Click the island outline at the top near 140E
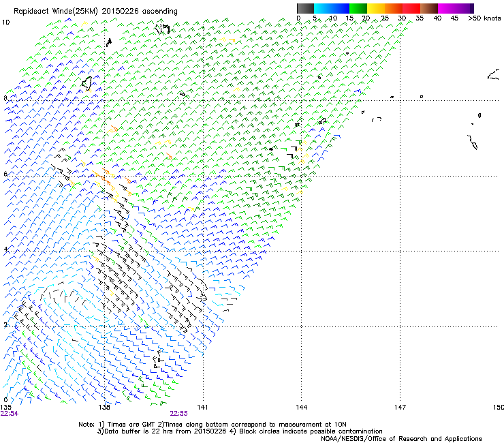504x443 pixels. pos(163,29)
